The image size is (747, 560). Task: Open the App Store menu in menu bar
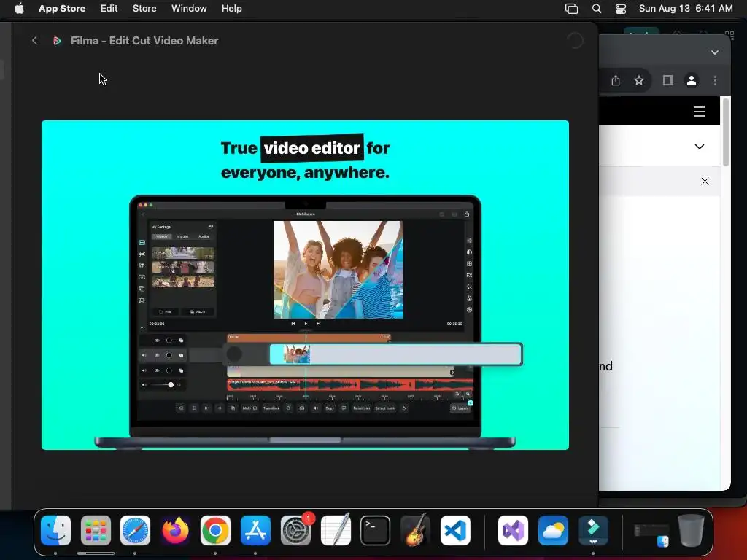(62, 8)
